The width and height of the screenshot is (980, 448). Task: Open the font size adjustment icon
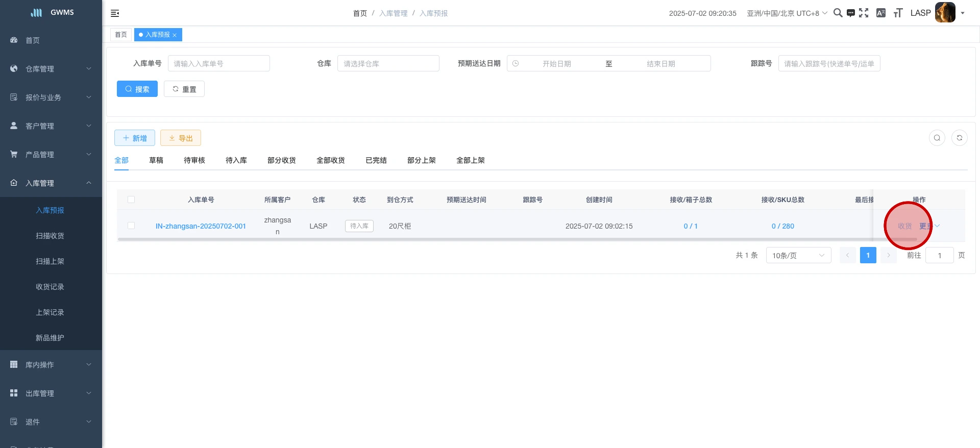tap(898, 13)
